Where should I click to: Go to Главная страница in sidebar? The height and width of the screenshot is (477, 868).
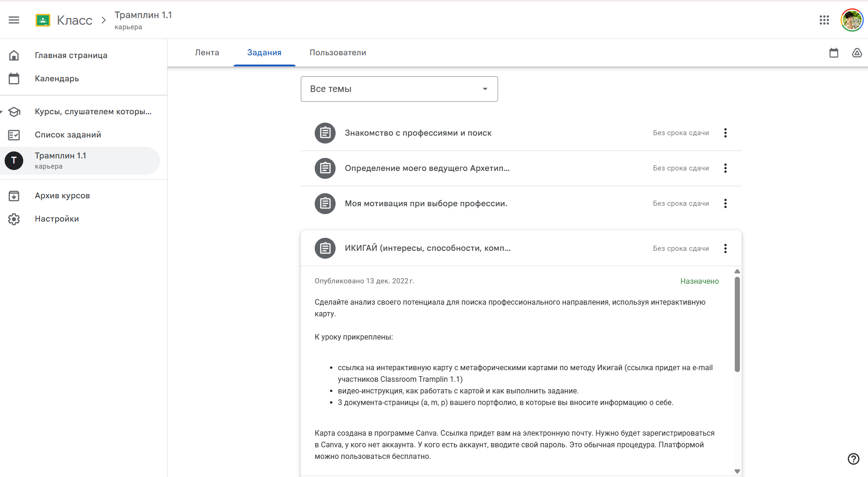(71, 55)
